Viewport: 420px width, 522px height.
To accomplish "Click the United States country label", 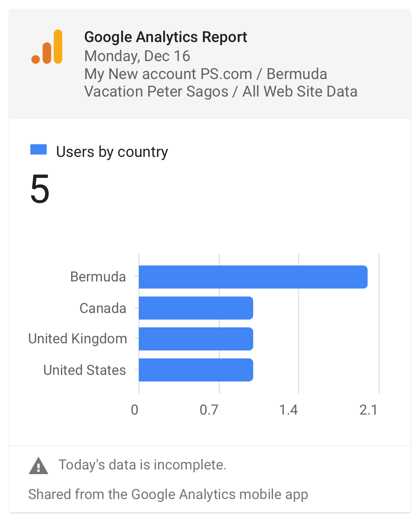I will coord(85,370).
